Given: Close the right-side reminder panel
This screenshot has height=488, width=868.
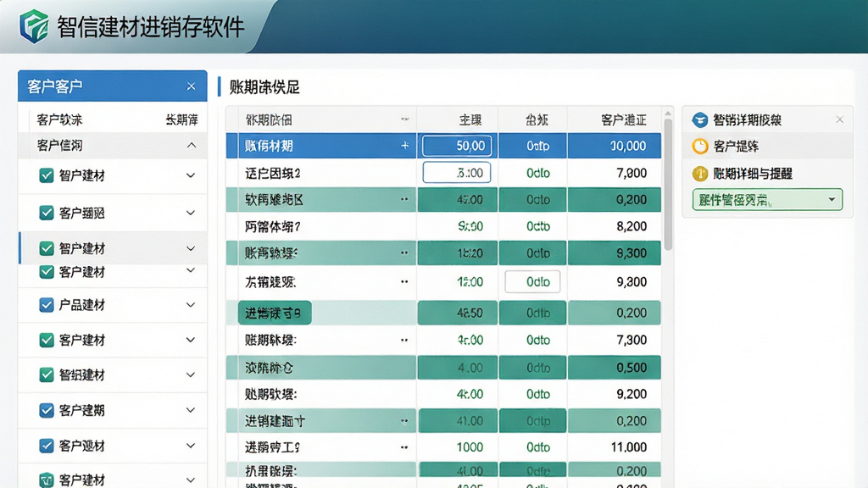Looking at the screenshot, I should 840,119.
